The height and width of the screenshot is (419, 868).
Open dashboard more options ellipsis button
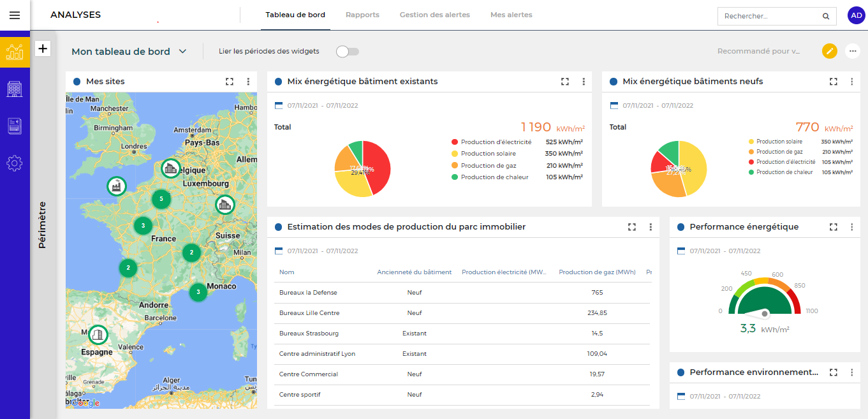pos(852,51)
